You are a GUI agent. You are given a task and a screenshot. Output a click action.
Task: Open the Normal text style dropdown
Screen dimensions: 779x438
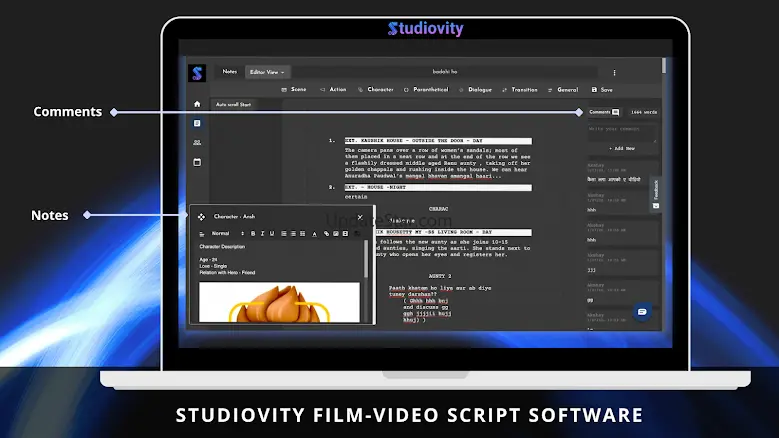point(228,233)
